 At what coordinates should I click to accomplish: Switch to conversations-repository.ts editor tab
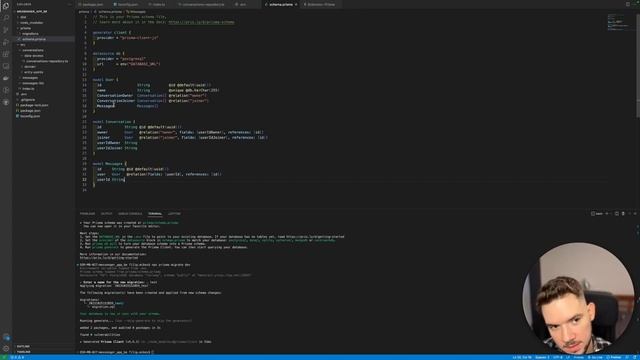203,4
